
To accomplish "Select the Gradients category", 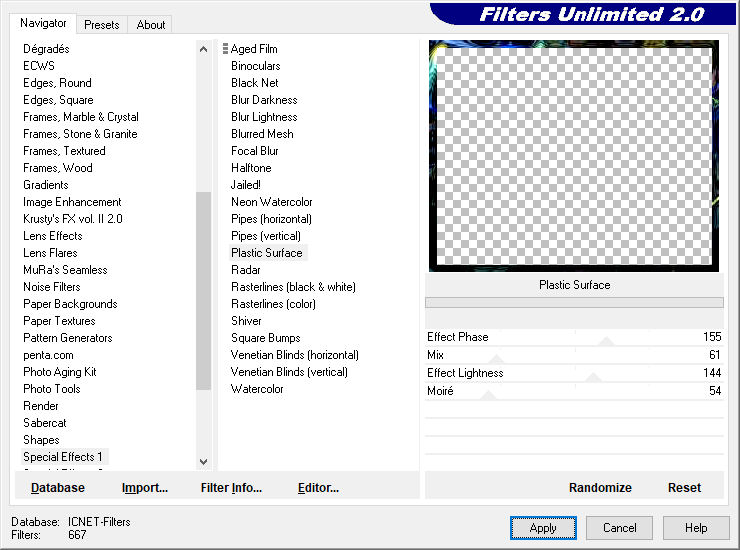I will click(46, 185).
